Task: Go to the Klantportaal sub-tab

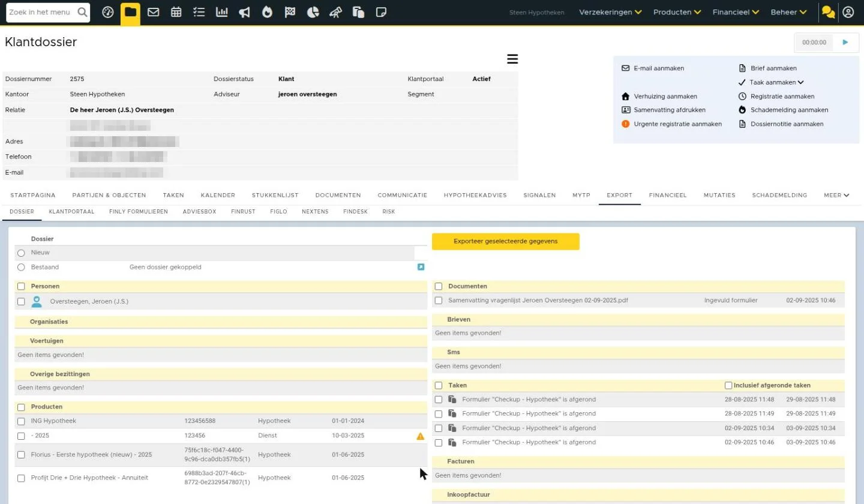Action: [71, 212]
